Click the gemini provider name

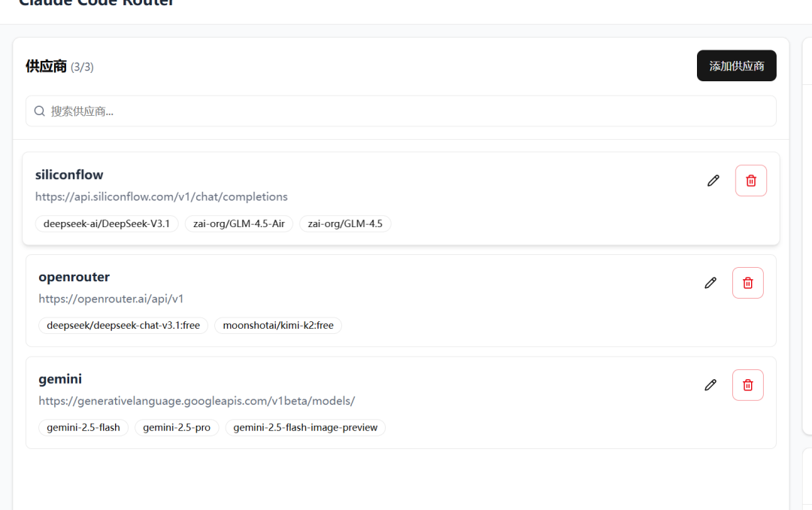tap(60, 379)
